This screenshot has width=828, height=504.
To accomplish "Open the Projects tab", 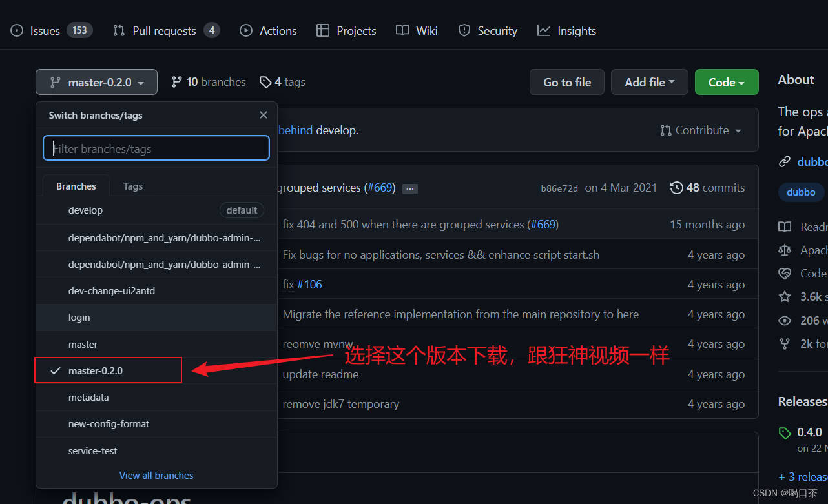I will click(x=346, y=30).
